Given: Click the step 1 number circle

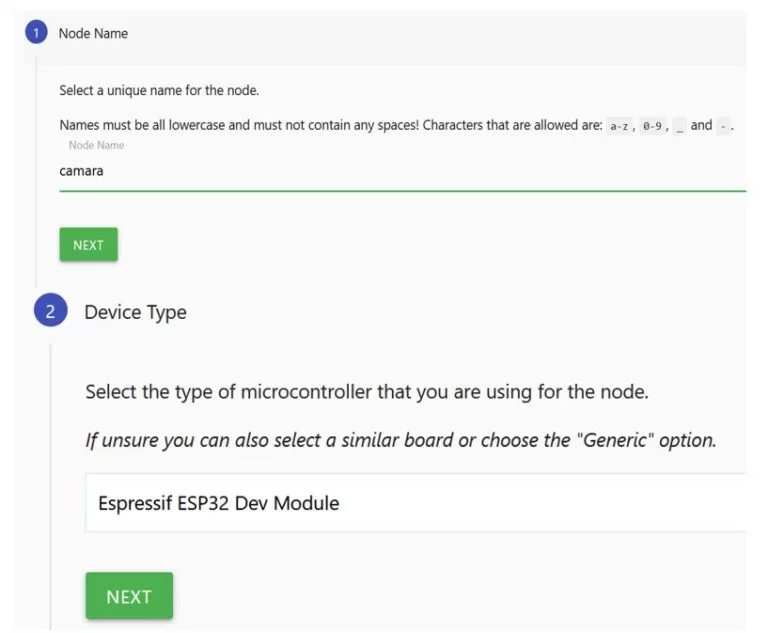Looking at the screenshot, I should point(37,33).
